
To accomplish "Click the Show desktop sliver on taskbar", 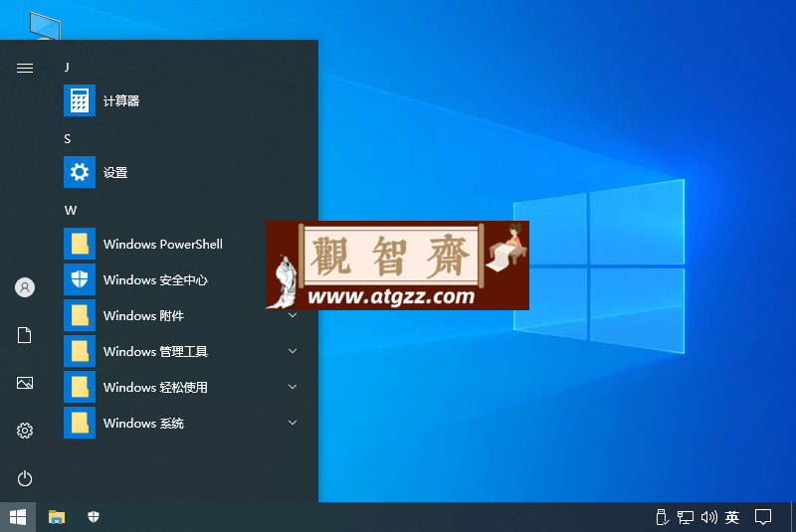I will coord(793,517).
